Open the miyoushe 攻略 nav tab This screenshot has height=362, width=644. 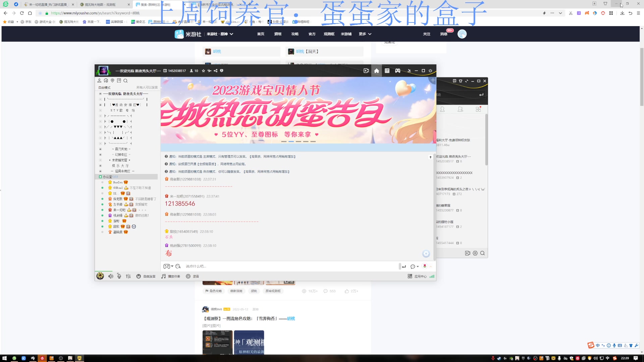click(295, 34)
